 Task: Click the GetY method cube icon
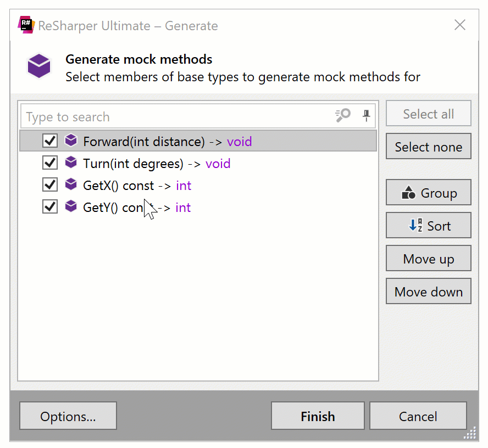pyautogui.click(x=71, y=207)
